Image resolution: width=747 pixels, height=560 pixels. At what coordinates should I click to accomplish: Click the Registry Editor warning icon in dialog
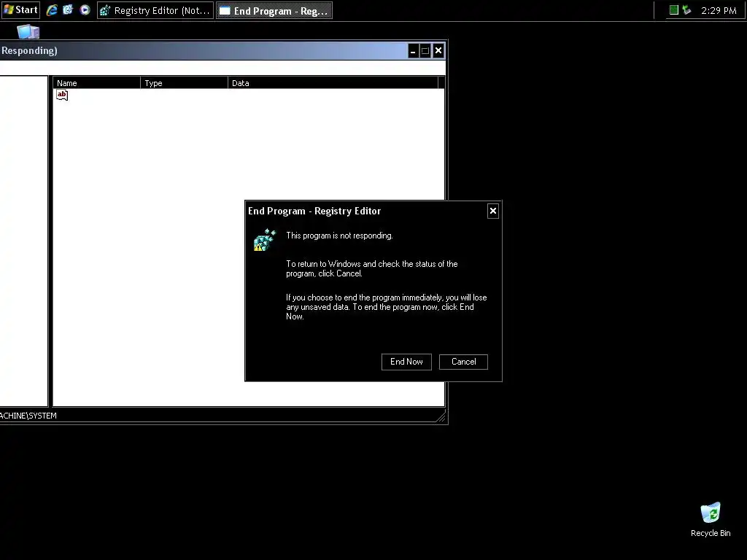(x=264, y=239)
